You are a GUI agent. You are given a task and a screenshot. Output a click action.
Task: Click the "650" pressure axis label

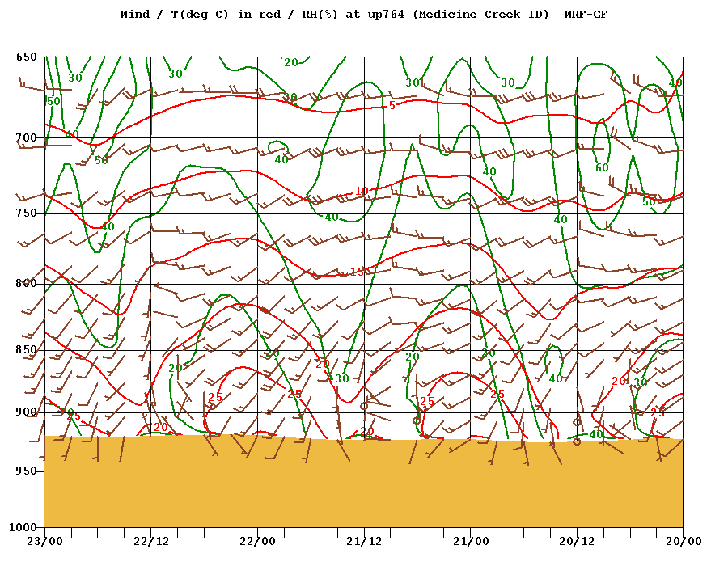tap(27, 57)
